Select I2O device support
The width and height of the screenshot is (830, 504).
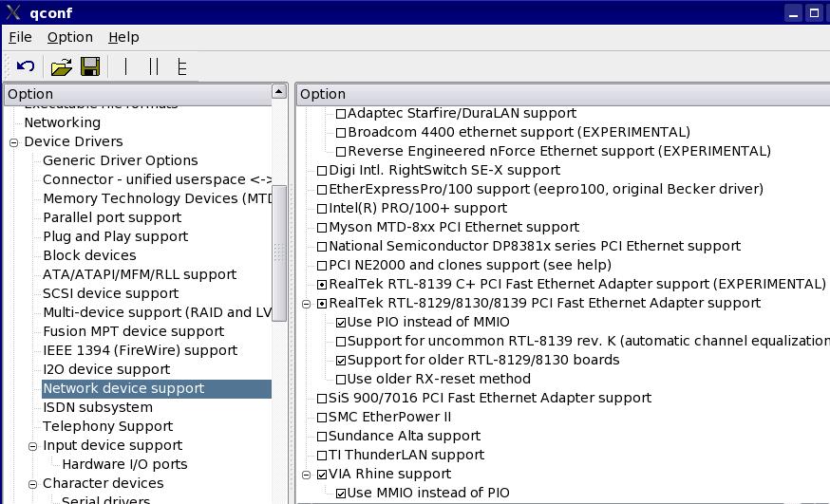click(x=106, y=369)
